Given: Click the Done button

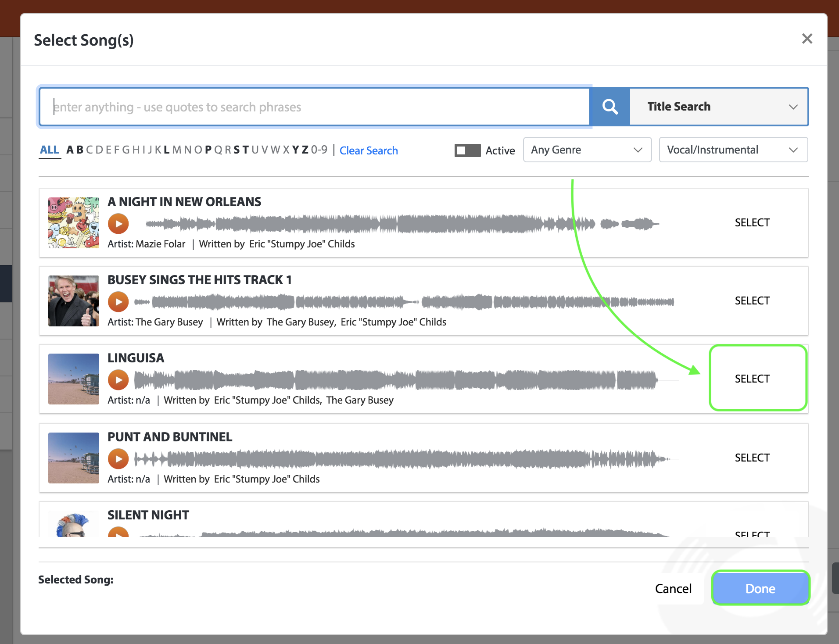Looking at the screenshot, I should pos(760,588).
